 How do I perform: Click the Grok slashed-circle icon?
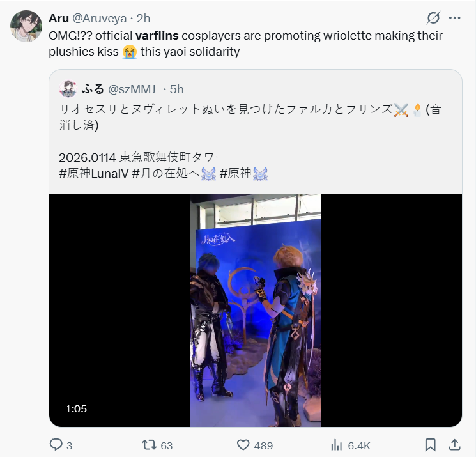pyautogui.click(x=433, y=18)
